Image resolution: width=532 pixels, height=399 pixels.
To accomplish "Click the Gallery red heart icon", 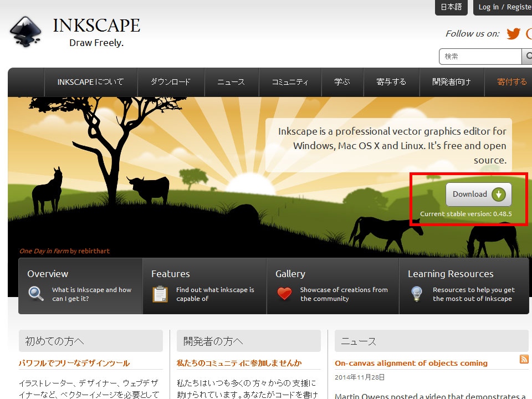I will pyautogui.click(x=284, y=294).
